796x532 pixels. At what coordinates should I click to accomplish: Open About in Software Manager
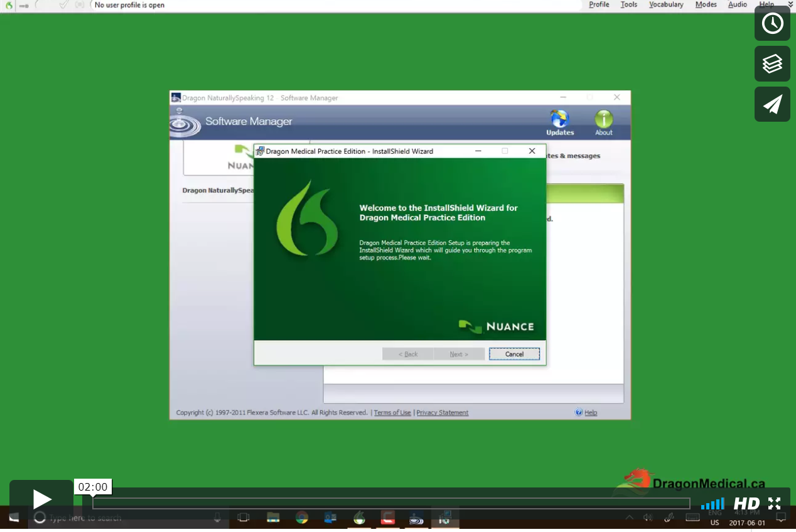(x=604, y=123)
